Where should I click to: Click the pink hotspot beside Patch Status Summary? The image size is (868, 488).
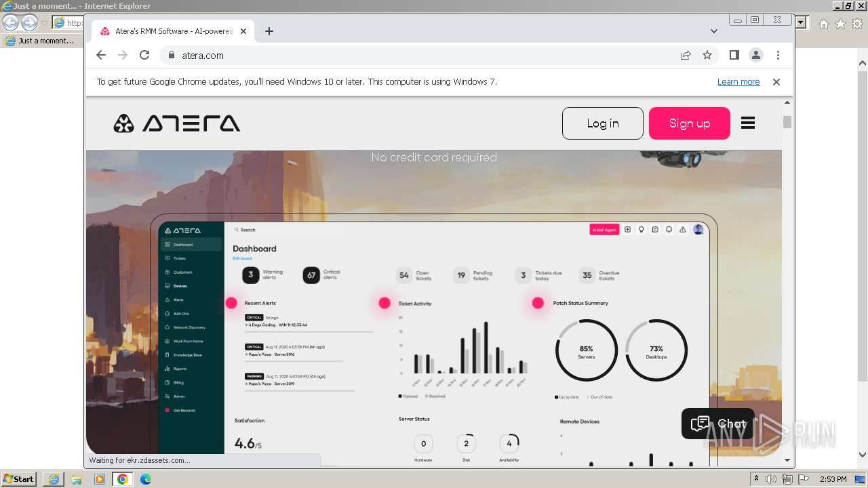(538, 303)
